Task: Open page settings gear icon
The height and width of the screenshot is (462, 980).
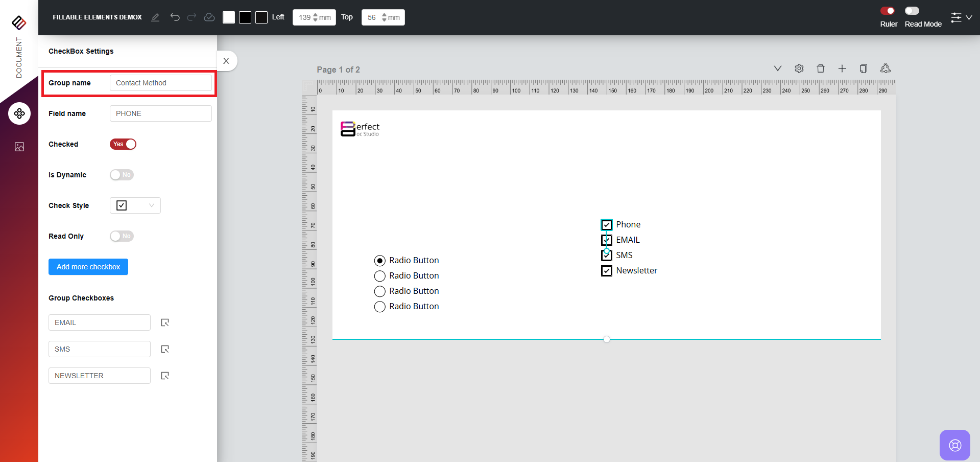Action: pyautogui.click(x=799, y=68)
